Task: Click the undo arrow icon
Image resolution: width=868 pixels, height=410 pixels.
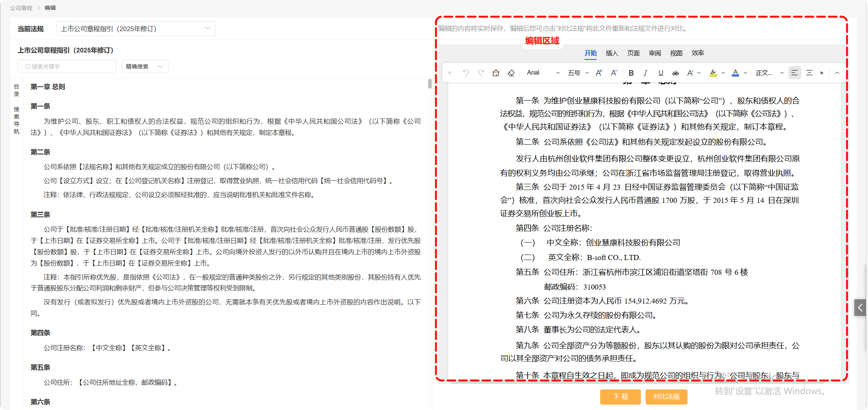Action: click(466, 73)
